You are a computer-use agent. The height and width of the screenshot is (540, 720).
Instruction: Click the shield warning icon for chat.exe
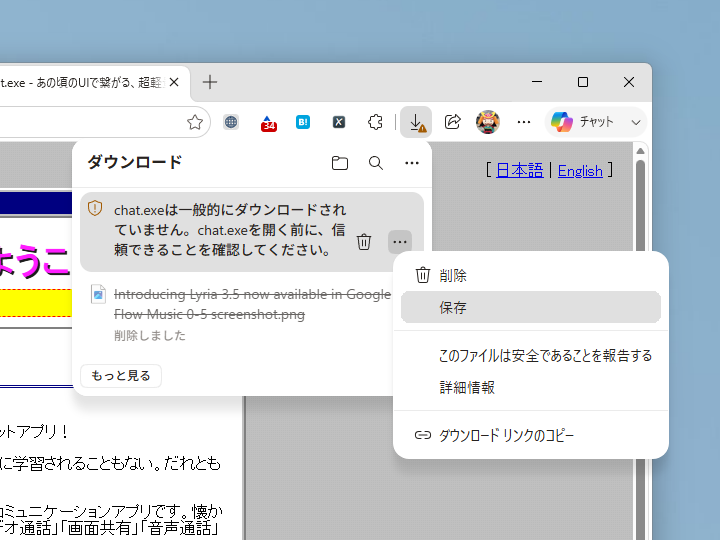[x=95, y=208]
